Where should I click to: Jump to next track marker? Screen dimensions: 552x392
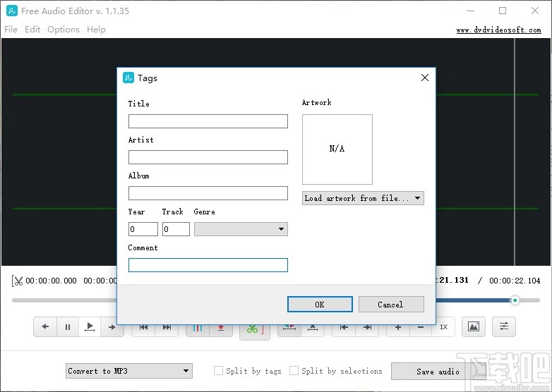[167, 328]
